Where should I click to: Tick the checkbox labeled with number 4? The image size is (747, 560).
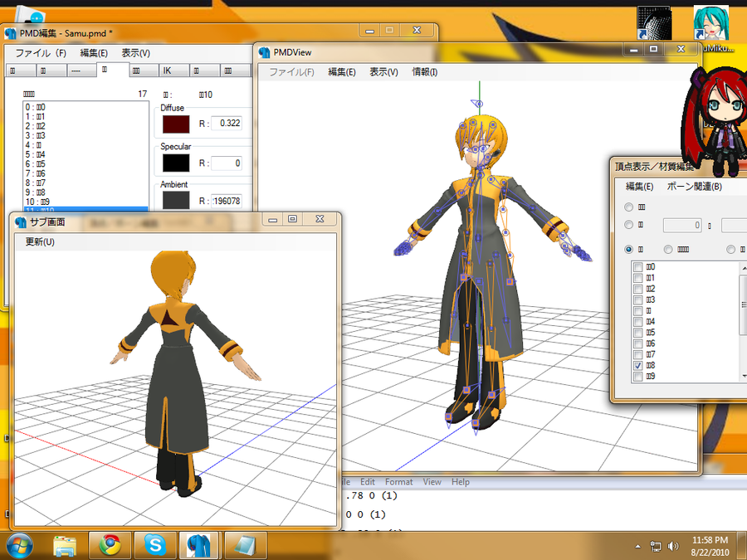coord(638,322)
